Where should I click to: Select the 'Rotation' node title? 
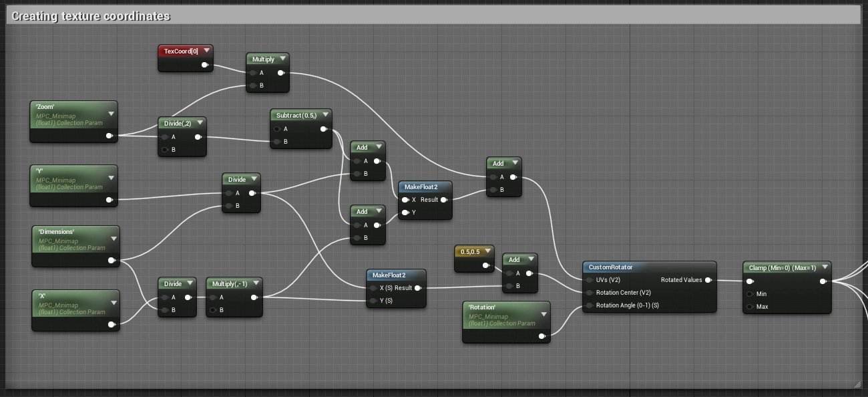click(482, 307)
